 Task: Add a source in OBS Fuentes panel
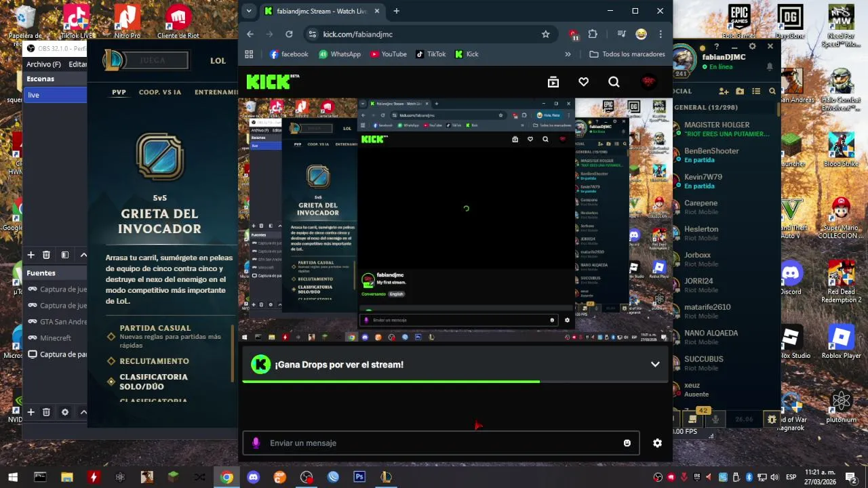(x=31, y=412)
